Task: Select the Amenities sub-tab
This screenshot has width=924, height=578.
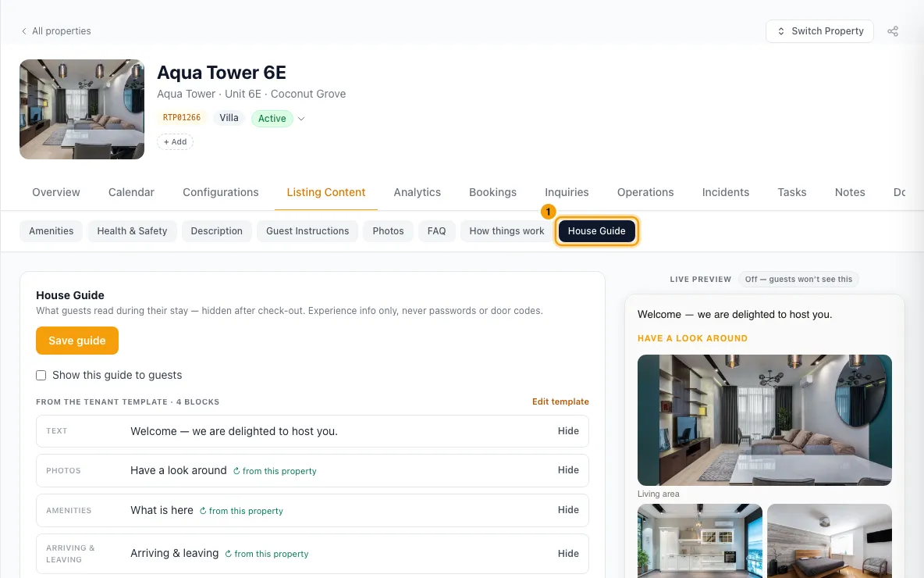Action: coord(52,231)
